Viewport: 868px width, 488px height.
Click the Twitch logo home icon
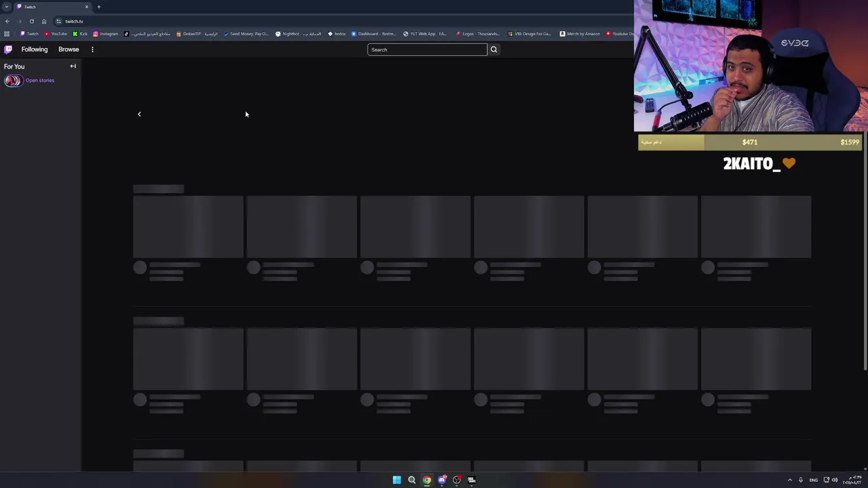click(x=8, y=49)
